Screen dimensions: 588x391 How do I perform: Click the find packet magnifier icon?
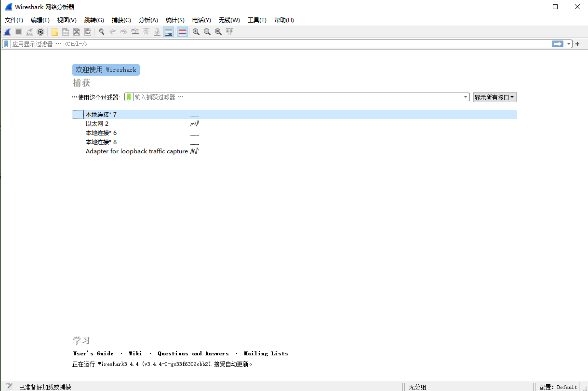(x=102, y=32)
